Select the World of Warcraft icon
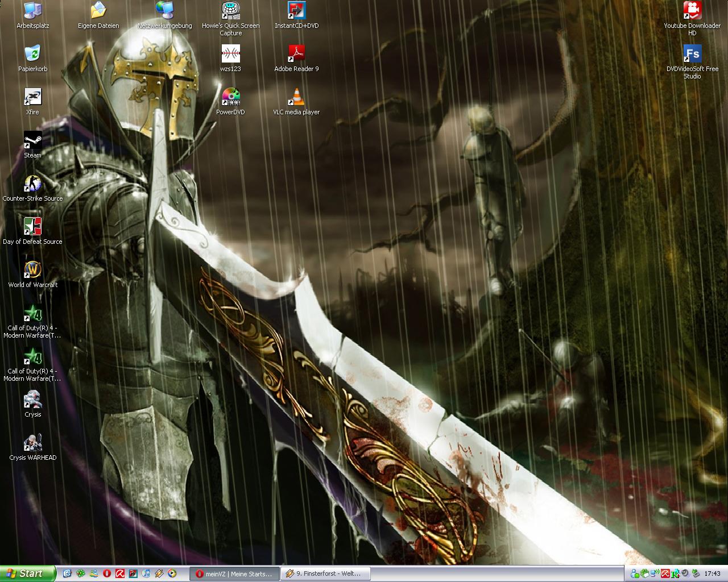728x582 pixels. [x=33, y=275]
